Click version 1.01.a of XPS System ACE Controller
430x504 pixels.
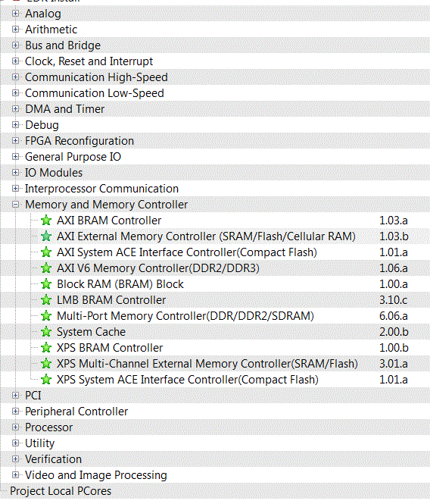pos(394,380)
